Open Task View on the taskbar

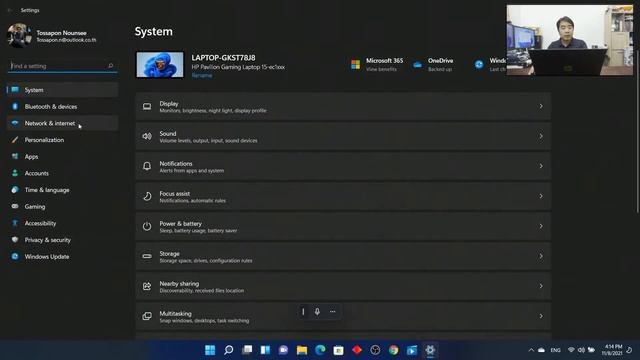[247, 350]
